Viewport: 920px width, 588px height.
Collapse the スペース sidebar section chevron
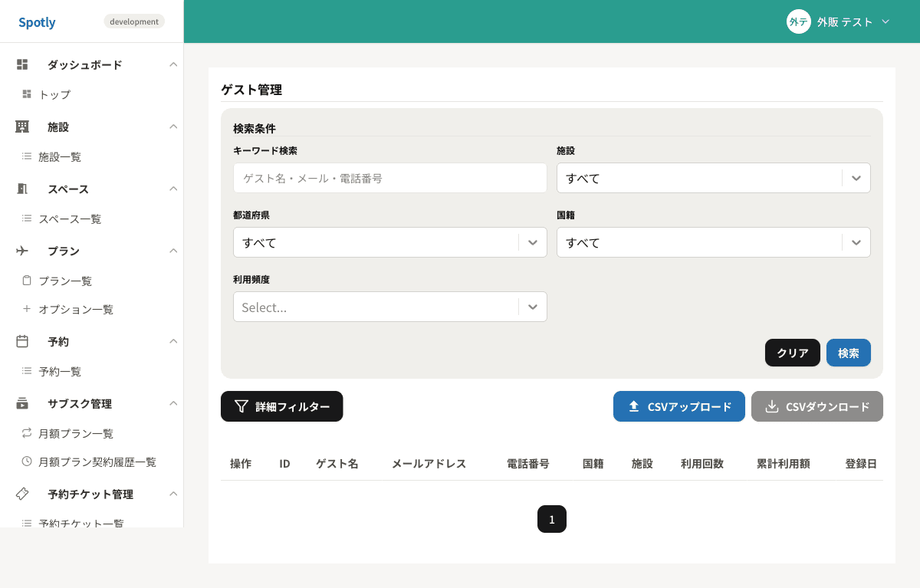pyautogui.click(x=173, y=189)
